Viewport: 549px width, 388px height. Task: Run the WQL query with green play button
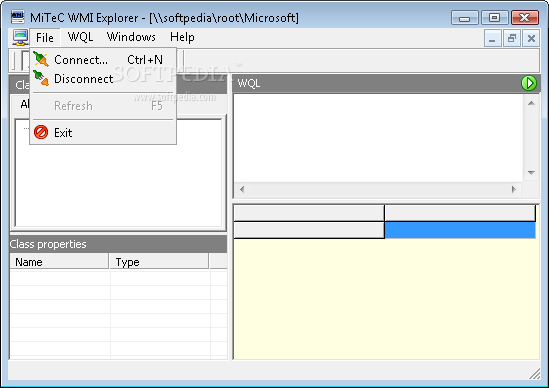529,83
